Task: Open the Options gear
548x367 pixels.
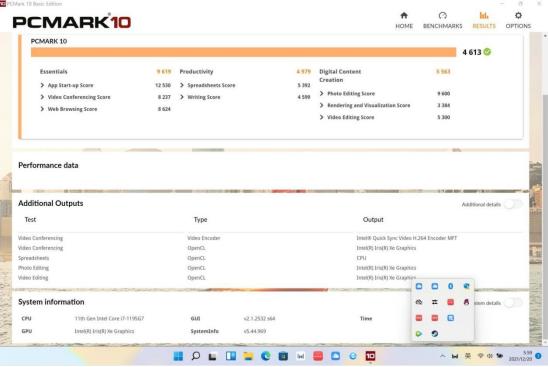Action: coord(518,20)
